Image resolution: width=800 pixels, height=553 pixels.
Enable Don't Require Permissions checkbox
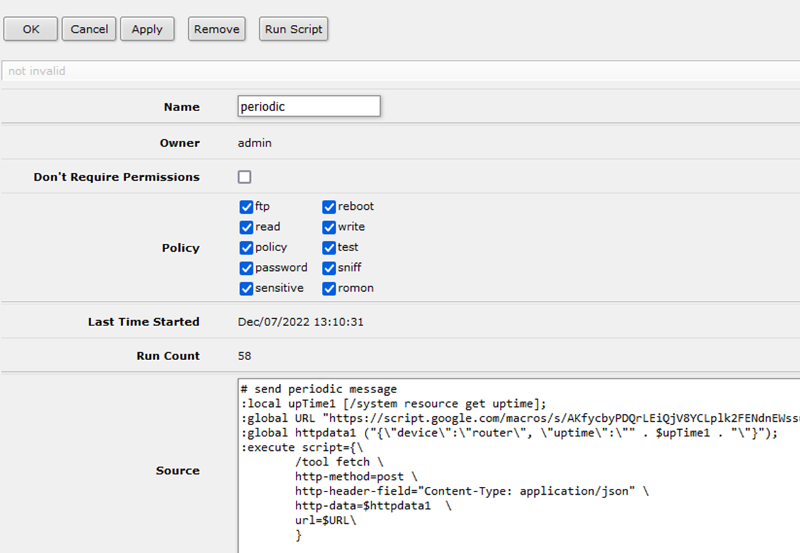click(x=245, y=177)
